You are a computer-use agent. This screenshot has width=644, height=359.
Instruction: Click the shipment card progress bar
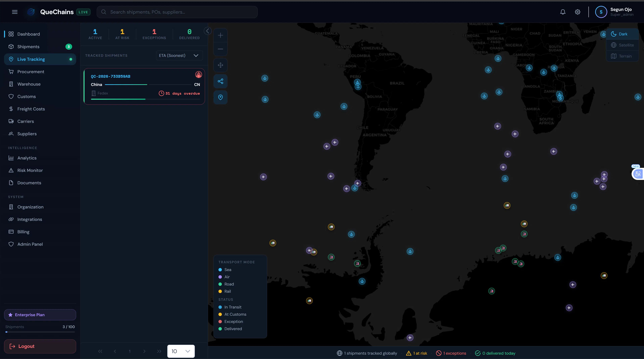(x=145, y=99)
